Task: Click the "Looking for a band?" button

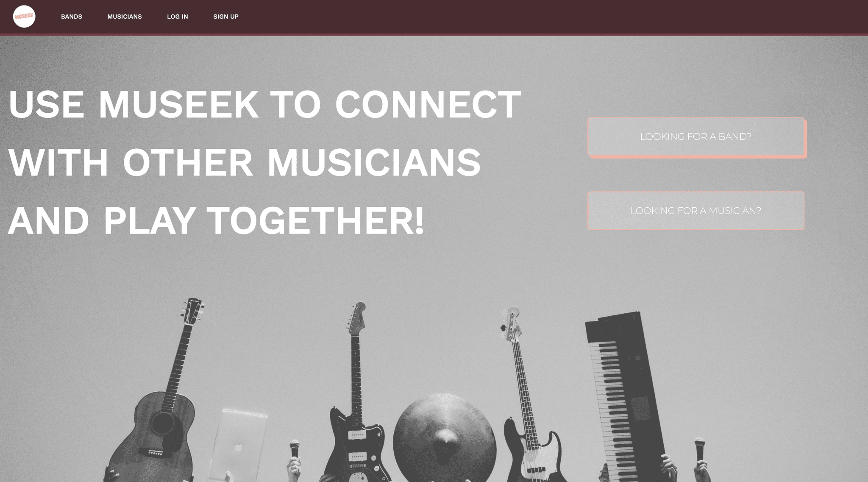Action: [696, 137]
